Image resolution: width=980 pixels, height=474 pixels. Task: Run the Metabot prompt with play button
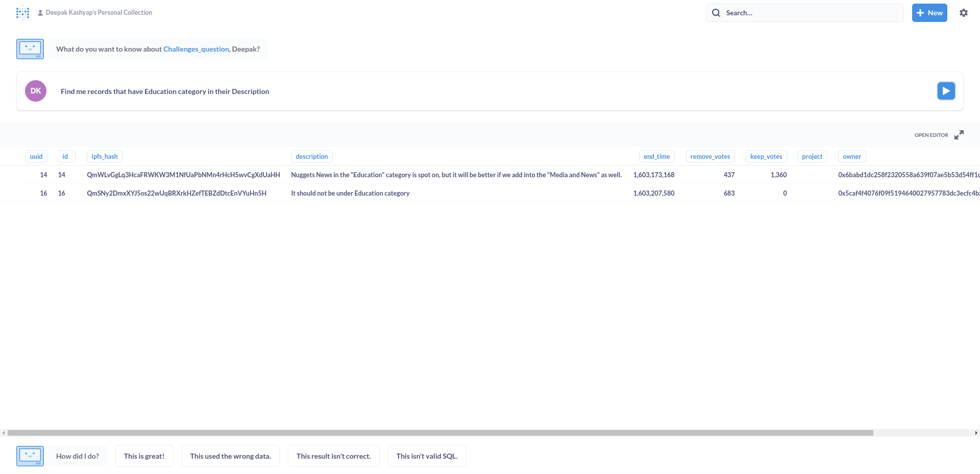point(946,91)
